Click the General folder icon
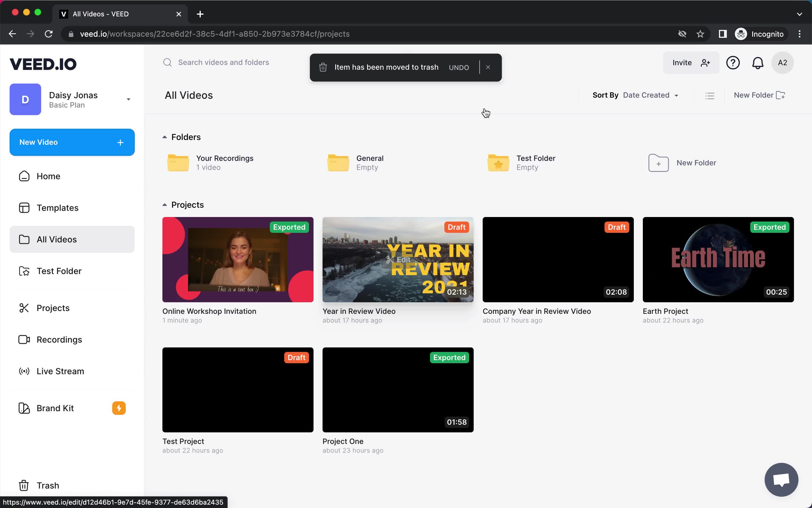 (338, 163)
